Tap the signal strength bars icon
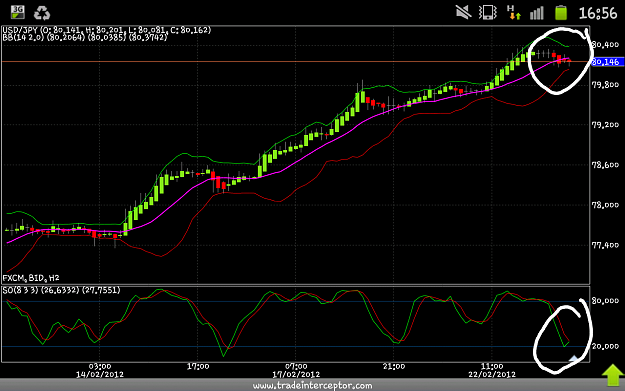Screen dimensions: 625x391 [537, 13]
